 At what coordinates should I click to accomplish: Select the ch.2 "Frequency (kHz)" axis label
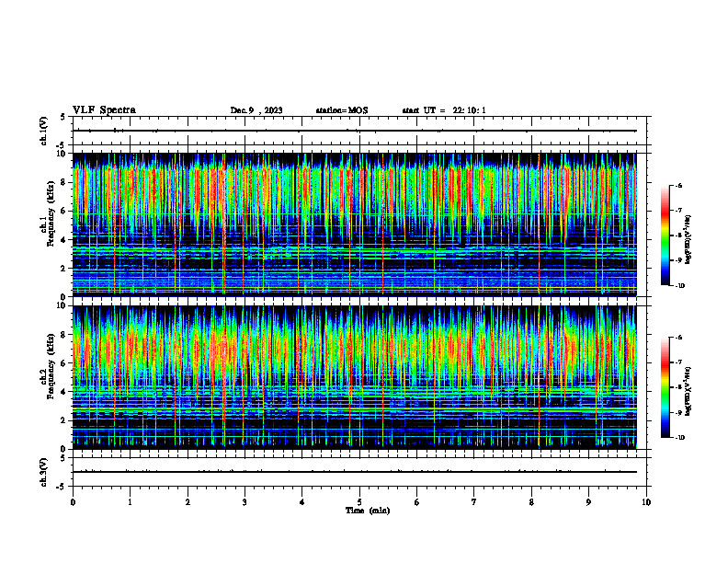click(x=51, y=366)
